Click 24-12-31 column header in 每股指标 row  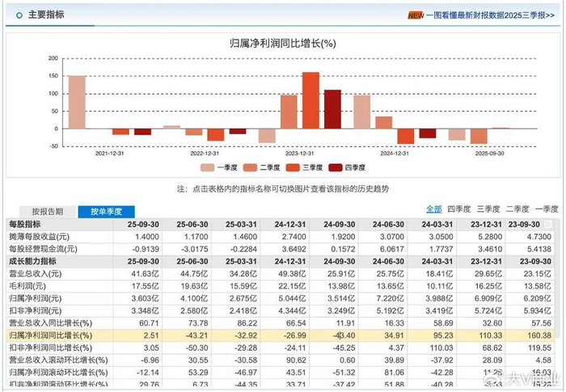click(x=290, y=224)
